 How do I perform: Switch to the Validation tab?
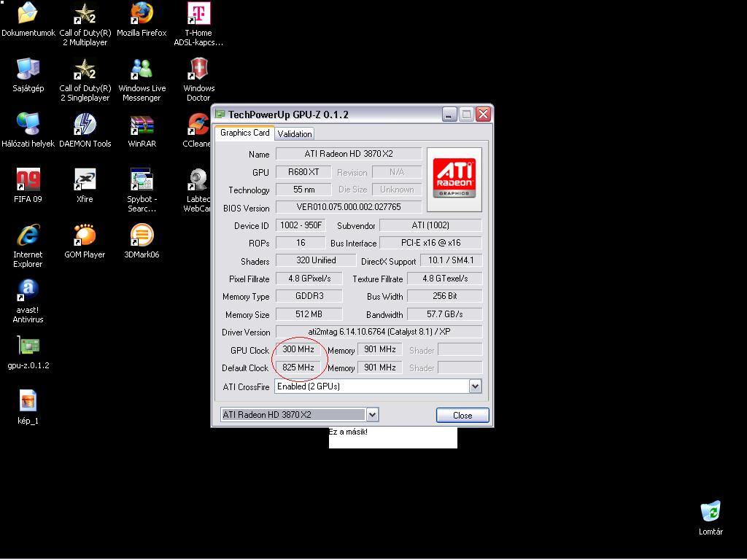295,134
